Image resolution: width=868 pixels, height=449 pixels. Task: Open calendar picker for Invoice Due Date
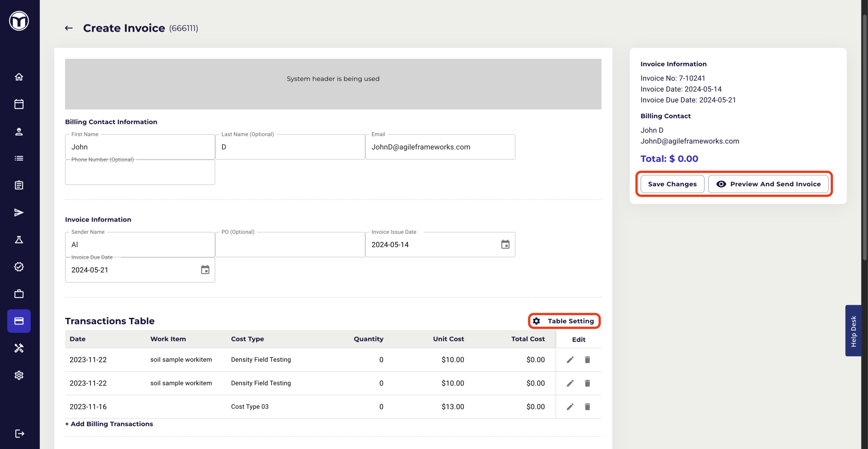coord(205,270)
